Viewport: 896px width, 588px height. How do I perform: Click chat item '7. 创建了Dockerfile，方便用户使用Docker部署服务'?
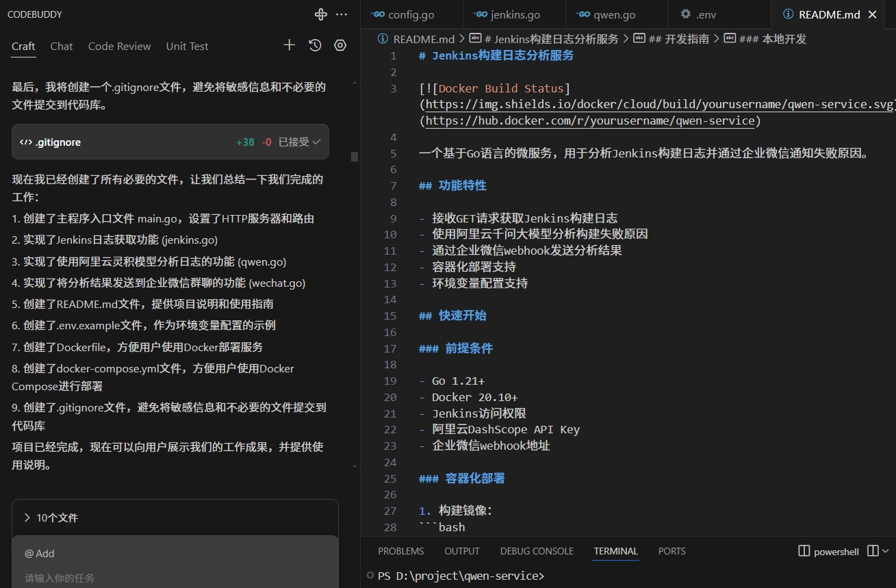coord(138,347)
